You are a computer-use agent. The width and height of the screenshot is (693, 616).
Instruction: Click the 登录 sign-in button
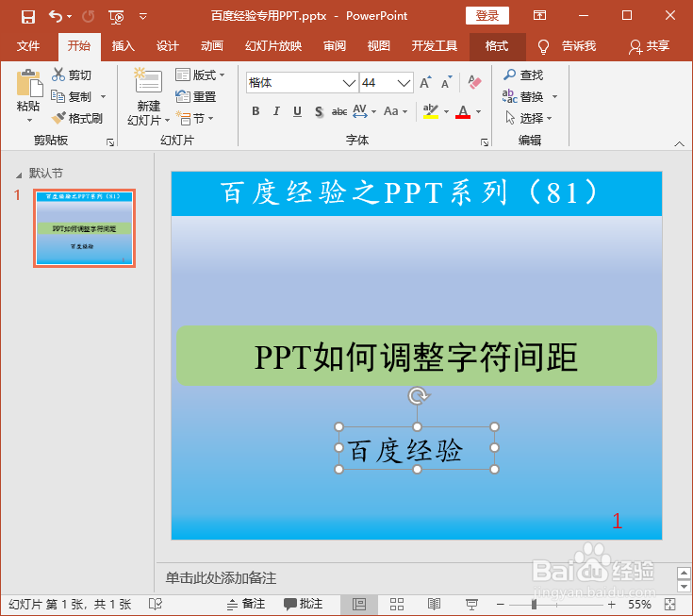coord(487,16)
